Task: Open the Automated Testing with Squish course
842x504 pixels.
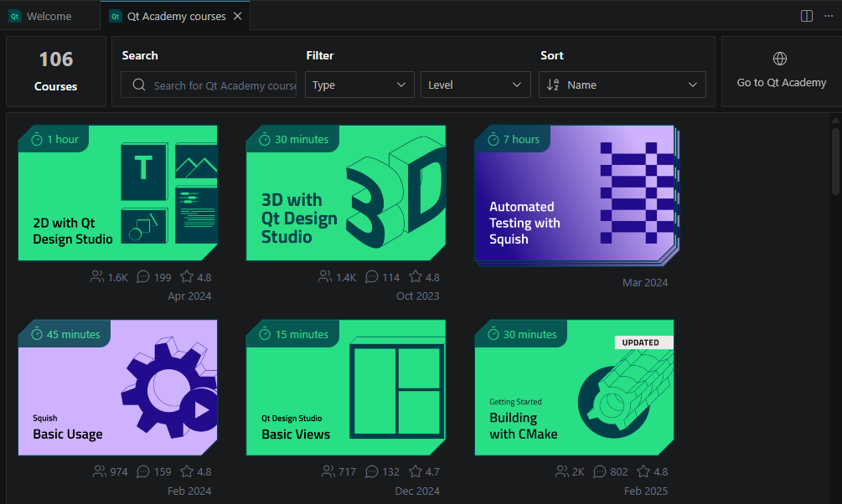Action: tap(575, 194)
